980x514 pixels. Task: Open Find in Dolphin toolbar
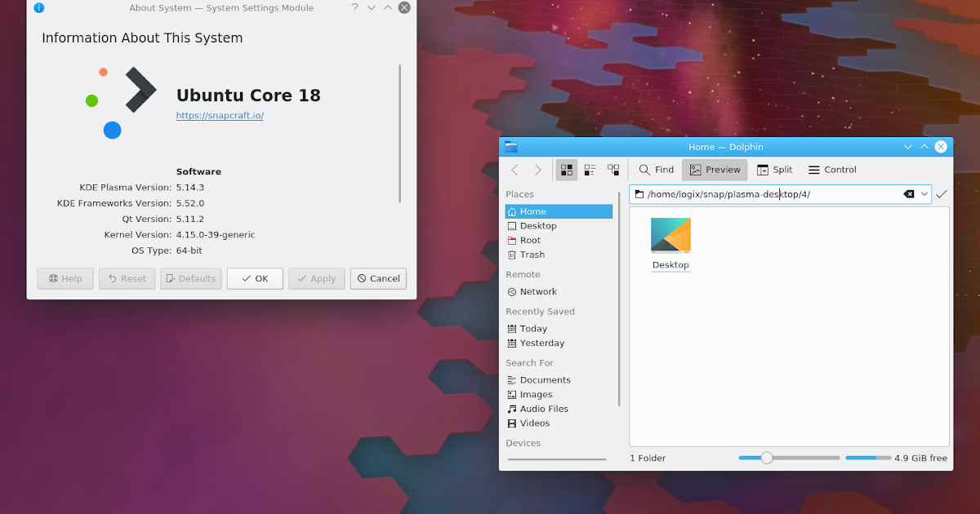(657, 170)
